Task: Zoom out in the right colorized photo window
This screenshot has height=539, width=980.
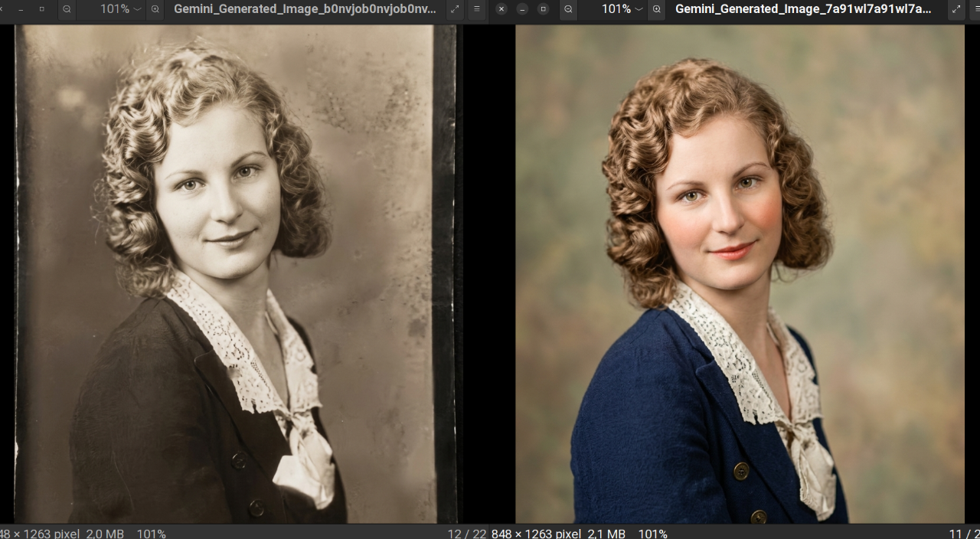Action: tap(568, 9)
